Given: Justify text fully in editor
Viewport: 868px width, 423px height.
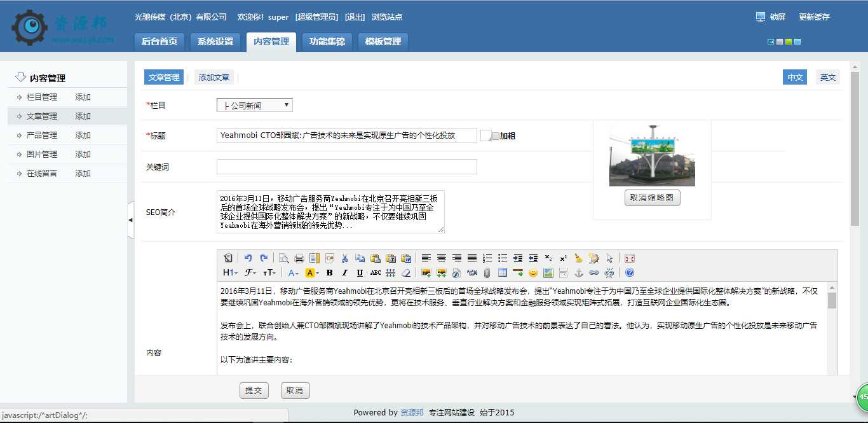Looking at the screenshot, I should click(472, 258).
